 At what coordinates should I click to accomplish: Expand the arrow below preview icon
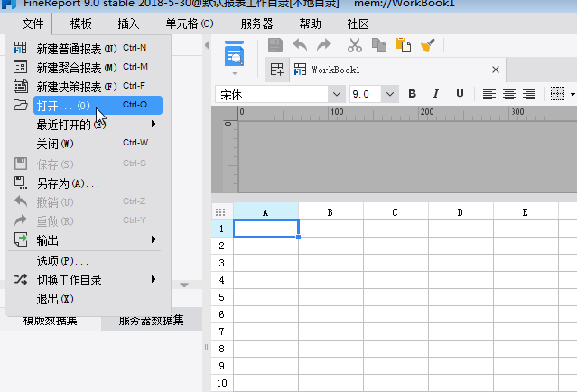[x=235, y=73]
